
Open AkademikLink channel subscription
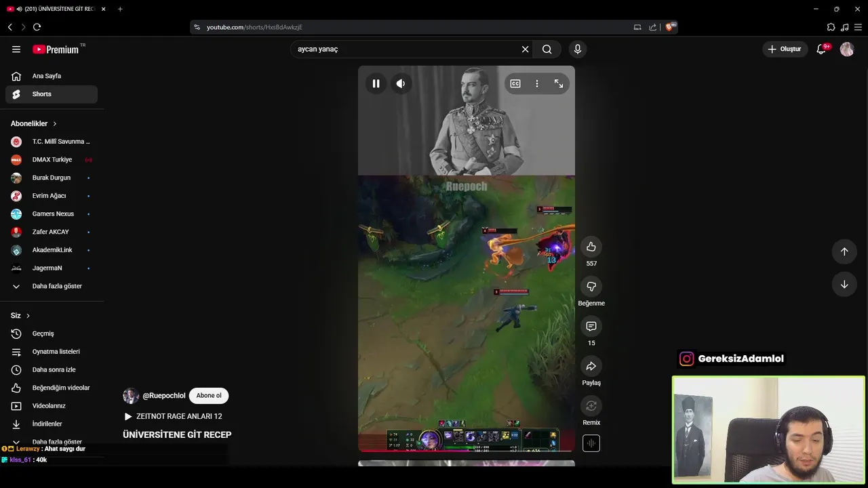click(52, 250)
